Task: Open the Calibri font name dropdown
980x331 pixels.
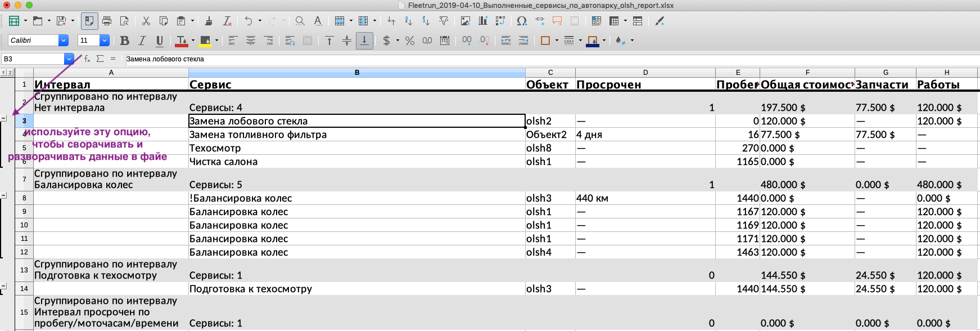Action: [x=64, y=41]
